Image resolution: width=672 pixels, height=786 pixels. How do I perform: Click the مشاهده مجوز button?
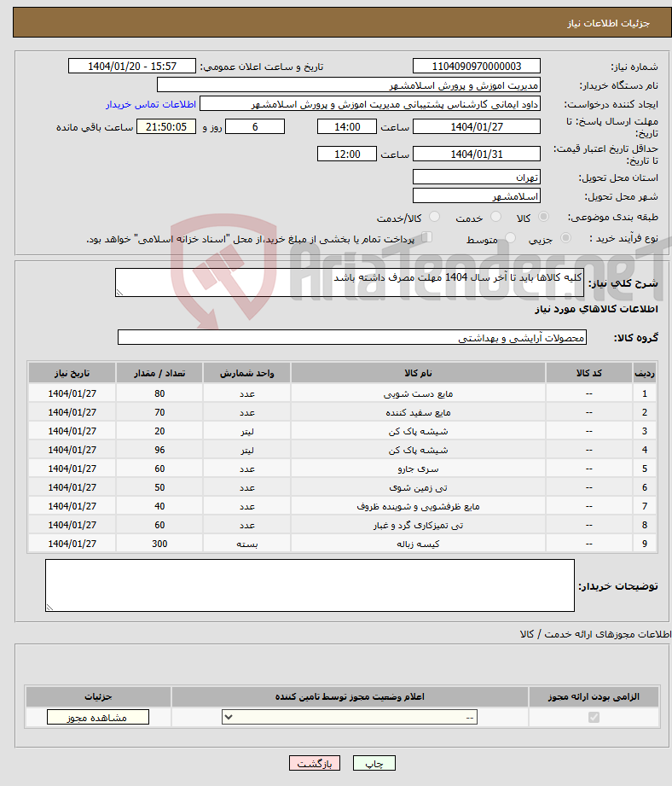pos(98,718)
